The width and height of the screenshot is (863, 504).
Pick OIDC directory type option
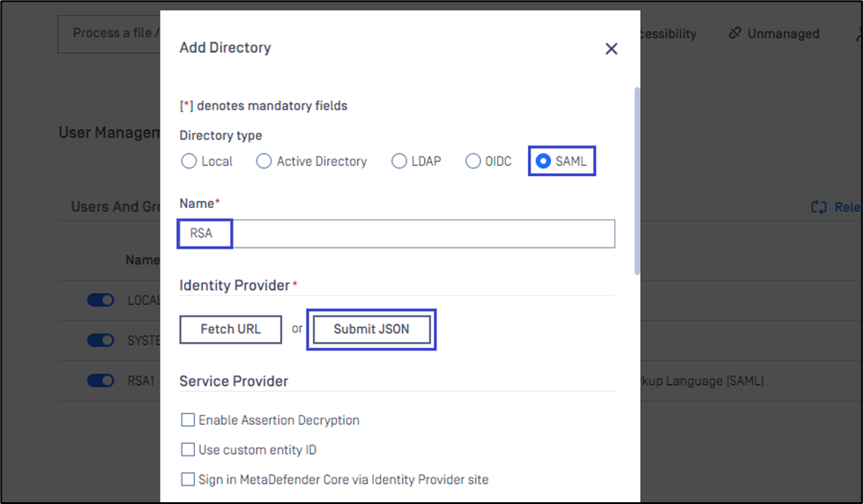tap(473, 161)
